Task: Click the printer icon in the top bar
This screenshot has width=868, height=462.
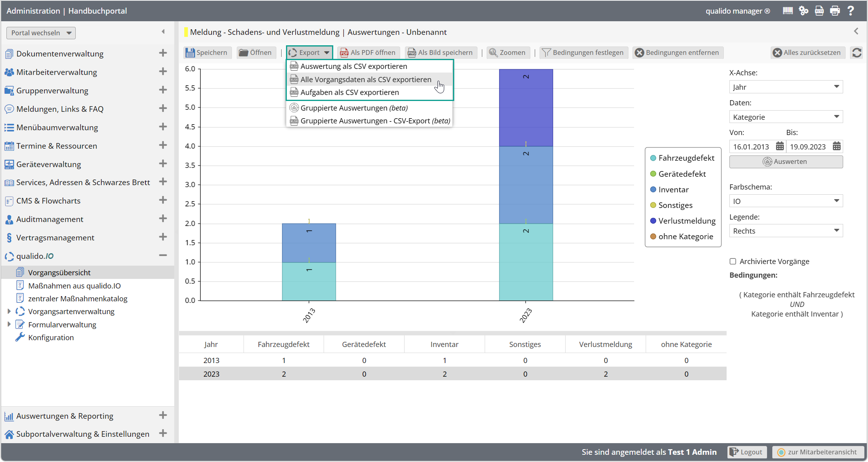Action: (835, 11)
